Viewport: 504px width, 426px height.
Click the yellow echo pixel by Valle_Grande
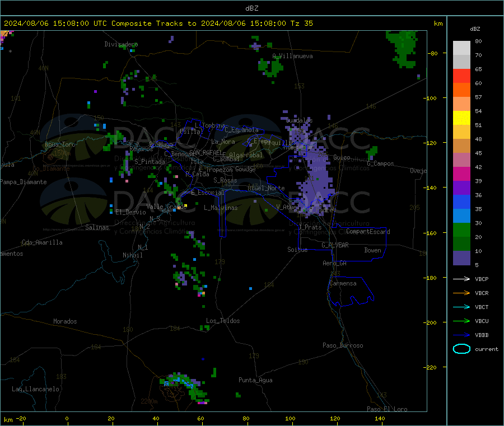click(x=185, y=206)
